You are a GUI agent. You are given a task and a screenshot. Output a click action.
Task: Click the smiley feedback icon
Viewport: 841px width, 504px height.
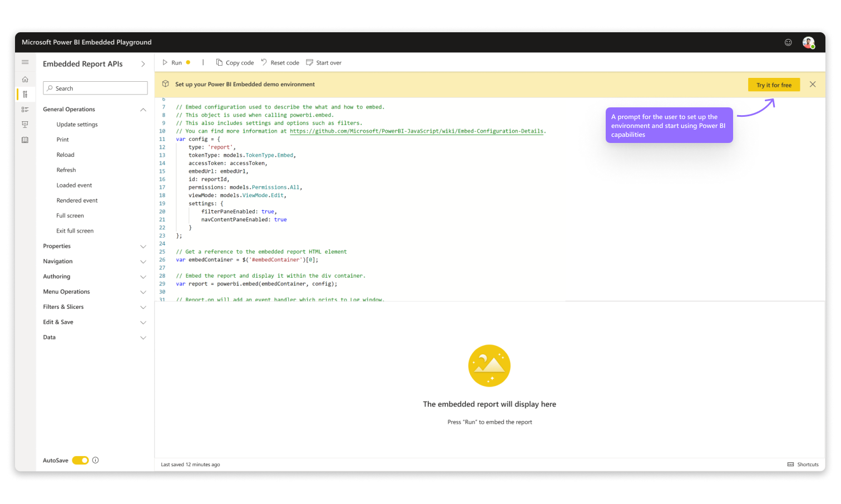pos(788,42)
